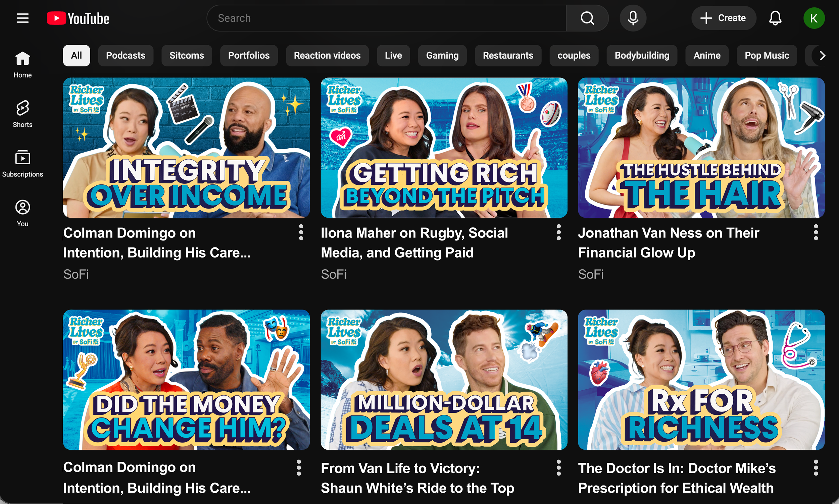Play the Getting Rich Beyond the Pitch thumbnail
This screenshot has width=839, height=504.
(x=444, y=148)
